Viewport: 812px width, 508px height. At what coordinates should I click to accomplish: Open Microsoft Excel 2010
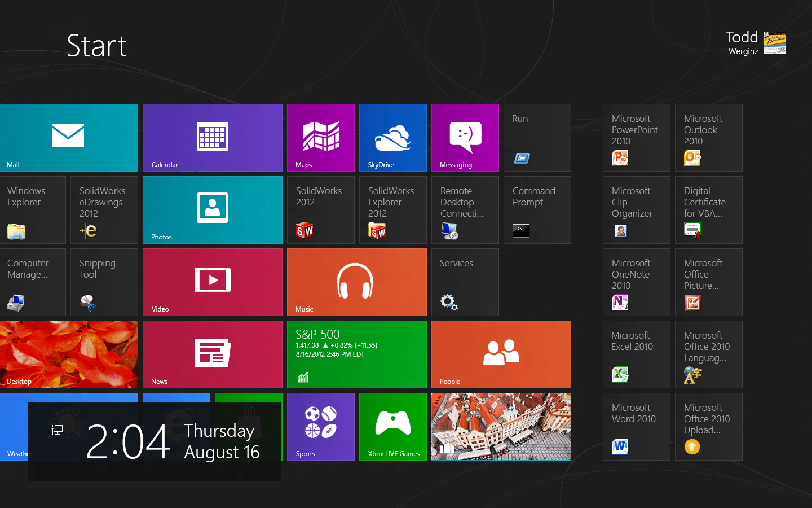pos(636,354)
